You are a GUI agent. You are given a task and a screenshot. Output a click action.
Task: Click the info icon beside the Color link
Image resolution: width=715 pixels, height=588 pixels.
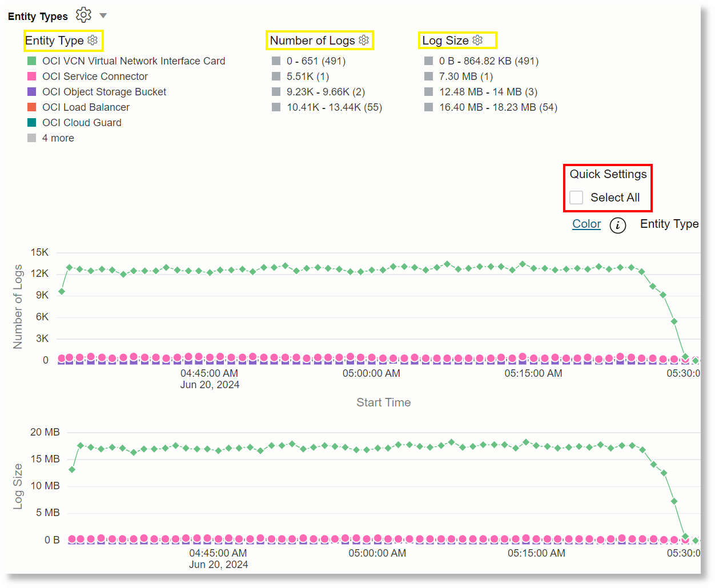[x=617, y=225]
